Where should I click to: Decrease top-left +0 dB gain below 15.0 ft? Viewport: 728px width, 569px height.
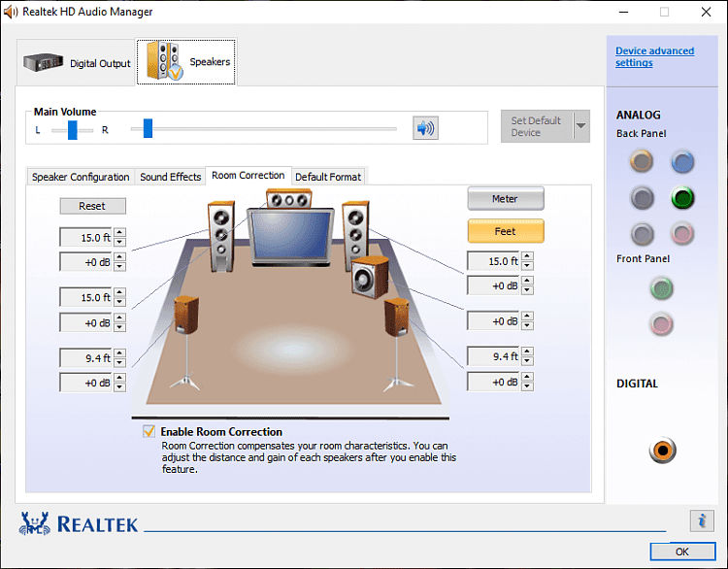tap(119, 266)
